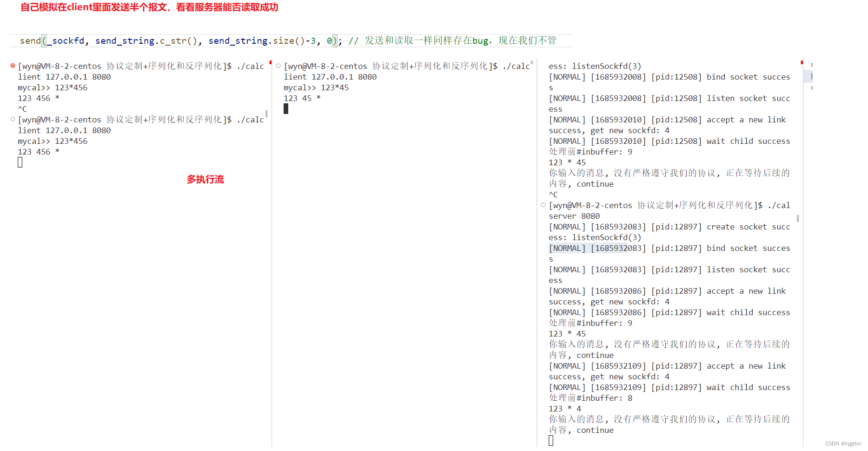Click the left terminal's vertical scrollbar thumb
This screenshot has height=451, width=868.
coord(266,113)
